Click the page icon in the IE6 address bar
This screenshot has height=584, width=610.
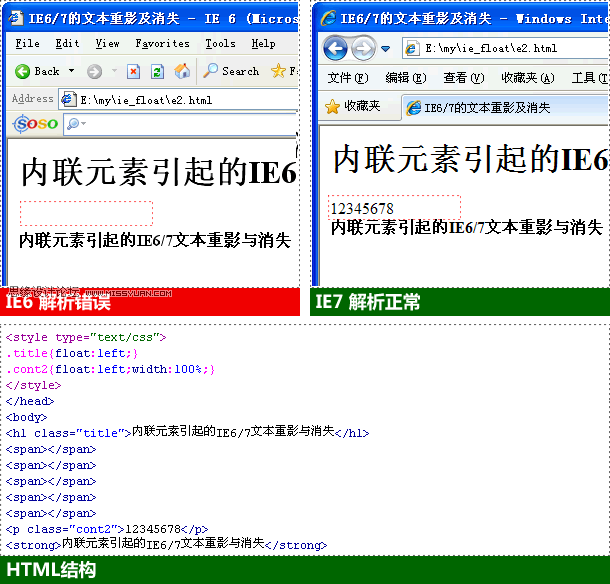pyautogui.click(x=68, y=100)
